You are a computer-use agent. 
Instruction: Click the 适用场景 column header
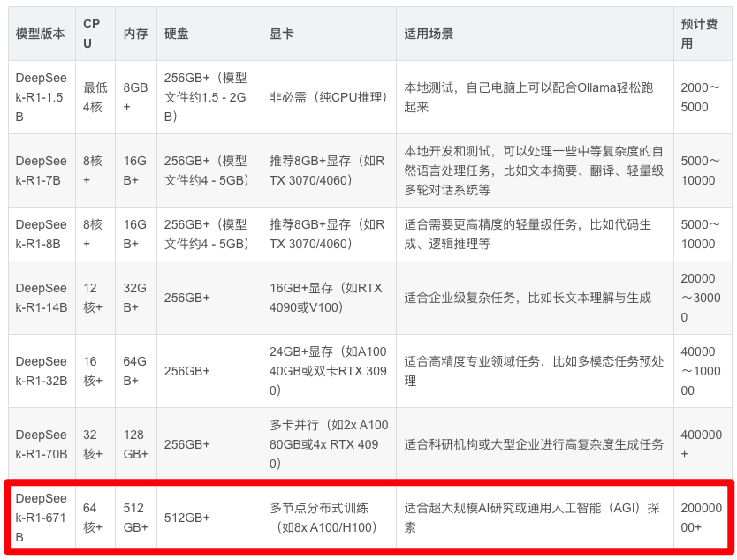pos(535,34)
